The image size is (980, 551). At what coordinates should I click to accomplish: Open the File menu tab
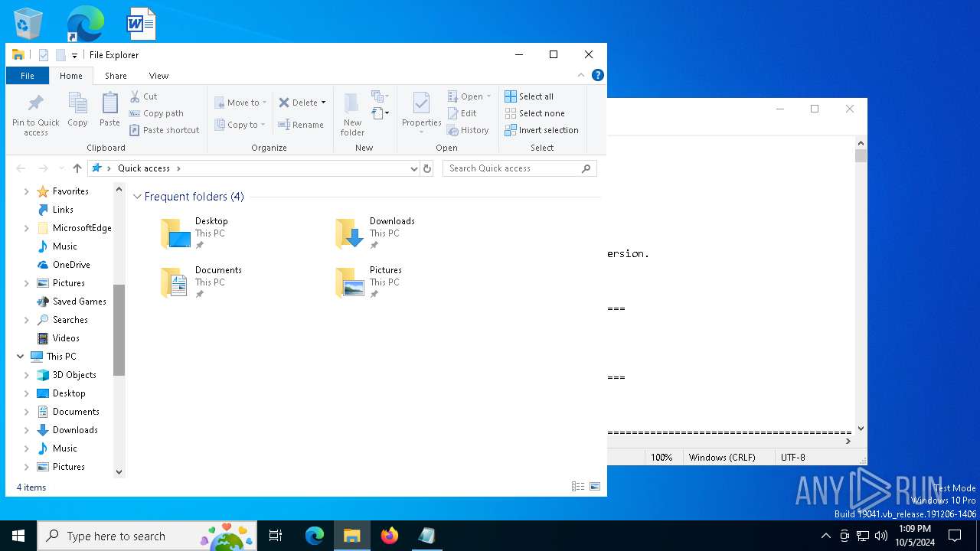coord(28,76)
